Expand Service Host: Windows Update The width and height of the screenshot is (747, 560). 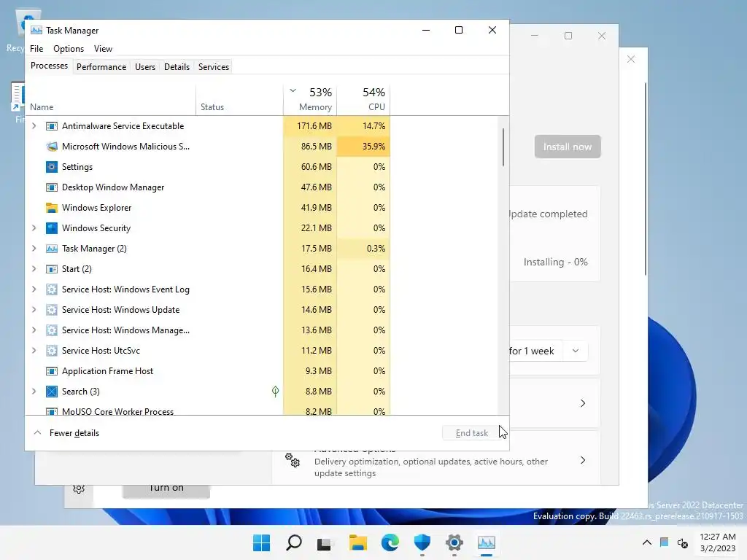pos(34,310)
